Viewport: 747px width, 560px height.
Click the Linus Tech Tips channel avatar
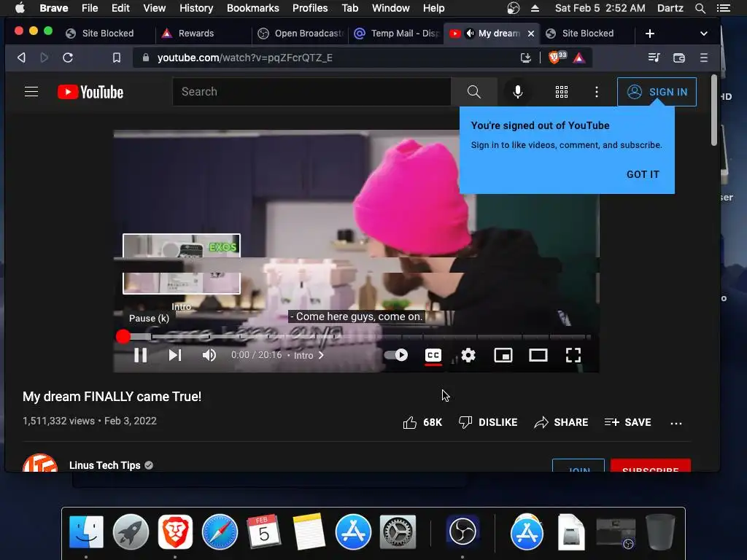click(x=40, y=463)
